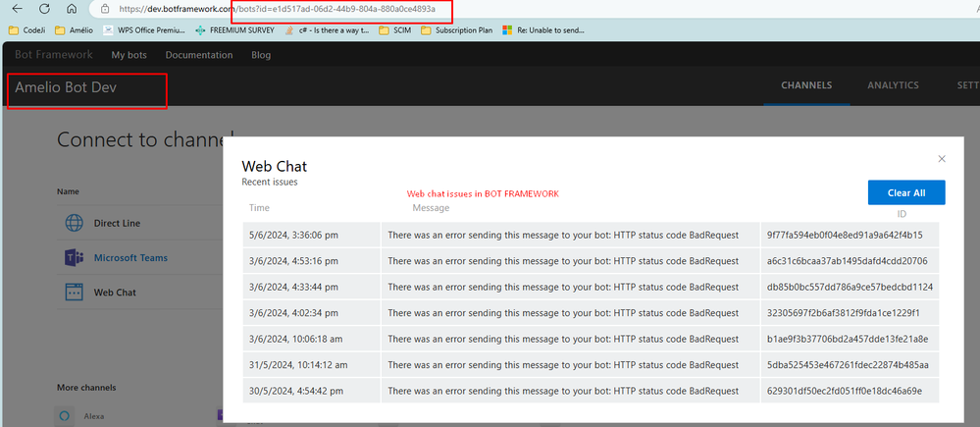
Task: Open the Subscription Plan bookmark folder
Action: click(457, 30)
